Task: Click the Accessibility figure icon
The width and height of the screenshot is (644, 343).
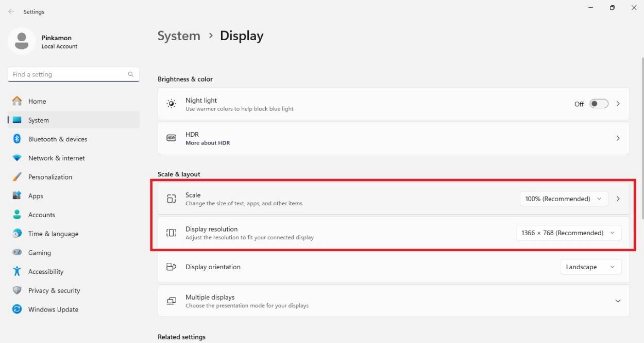Action: coord(17,271)
